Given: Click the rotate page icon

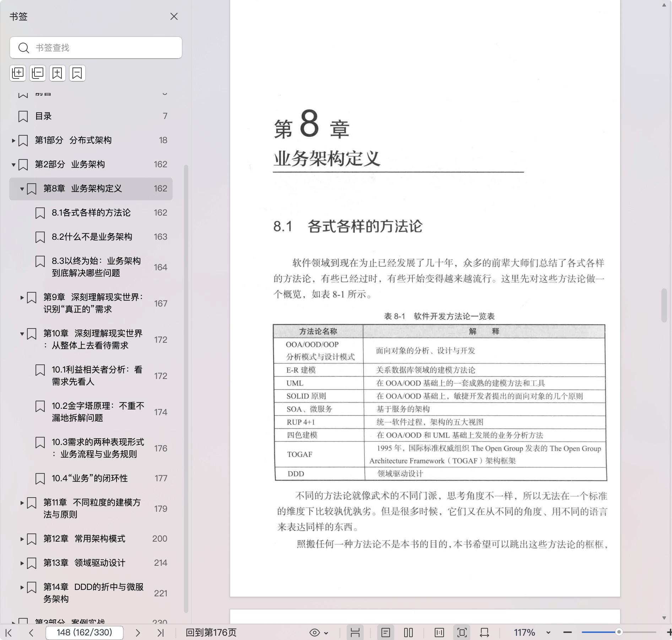Looking at the screenshot, I should [484, 633].
